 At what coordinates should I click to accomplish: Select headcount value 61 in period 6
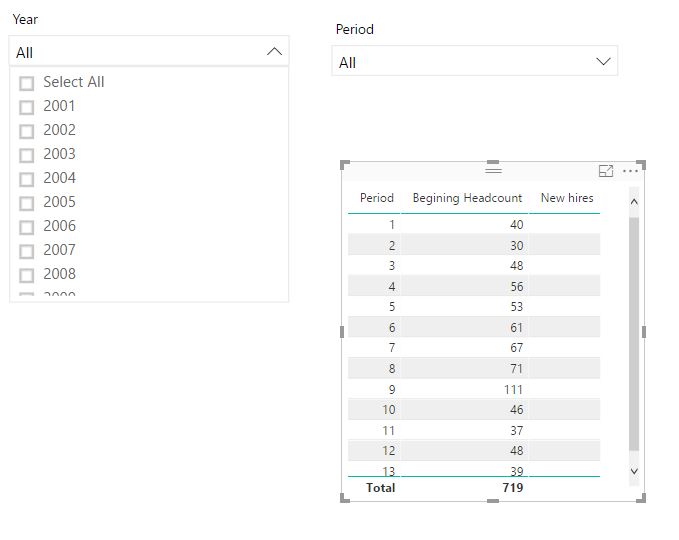(x=516, y=327)
